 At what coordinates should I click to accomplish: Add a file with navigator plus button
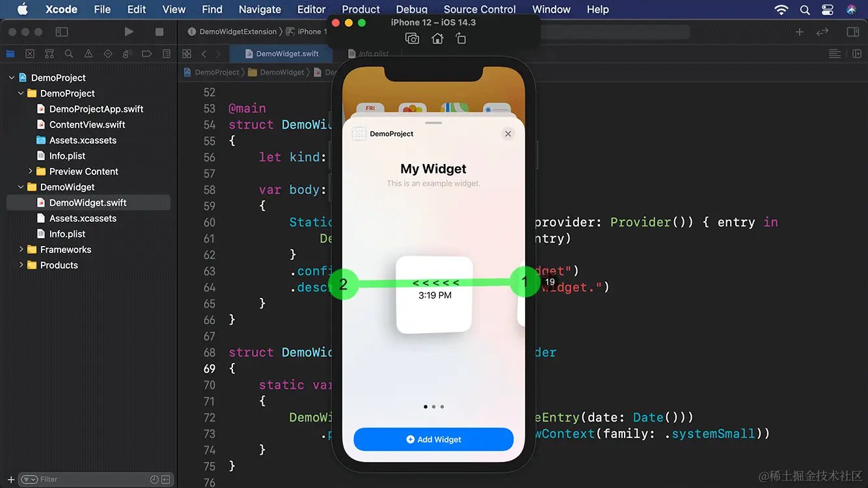(11, 480)
